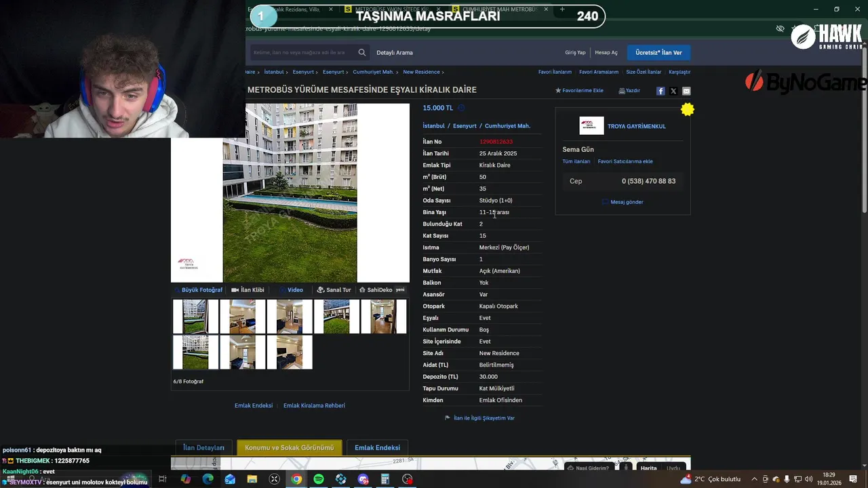Viewport: 868px width, 488px height.
Task: Open Favori İlanlarım link
Action: point(555,72)
